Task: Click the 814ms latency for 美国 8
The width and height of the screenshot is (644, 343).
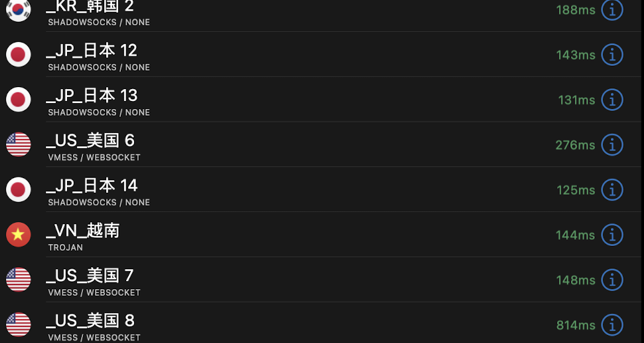Action: pos(576,325)
